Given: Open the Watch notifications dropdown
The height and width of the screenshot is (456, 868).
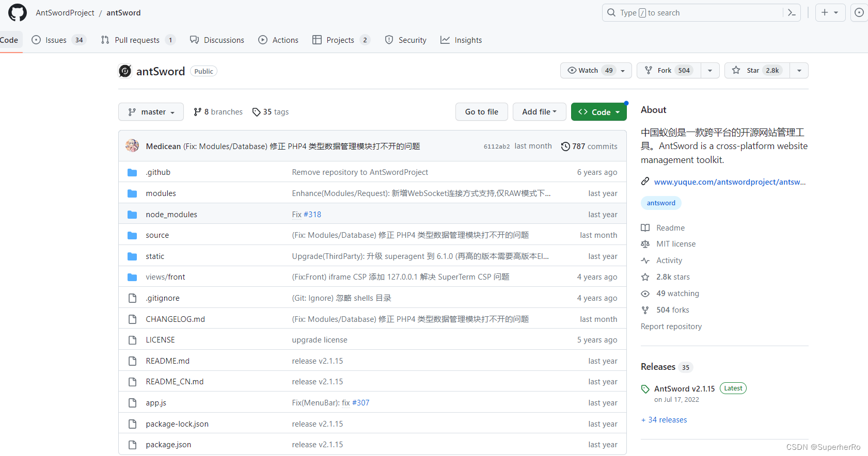Looking at the screenshot, I should pos(595,70).
